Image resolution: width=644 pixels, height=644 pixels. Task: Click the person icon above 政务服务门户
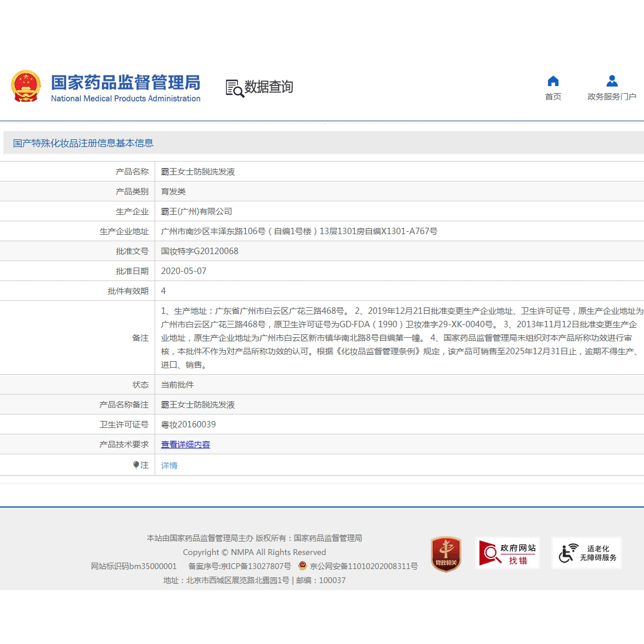(x=612, y=81)
